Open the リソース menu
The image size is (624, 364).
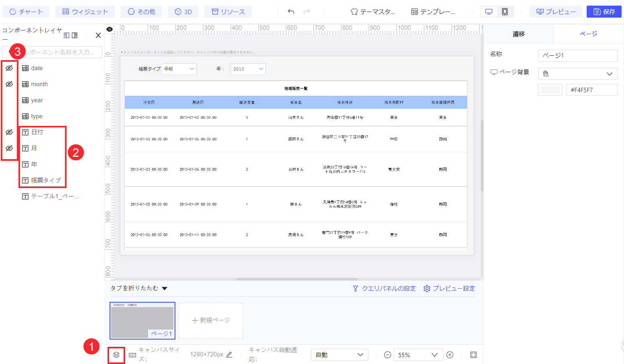tap(228, 12)
